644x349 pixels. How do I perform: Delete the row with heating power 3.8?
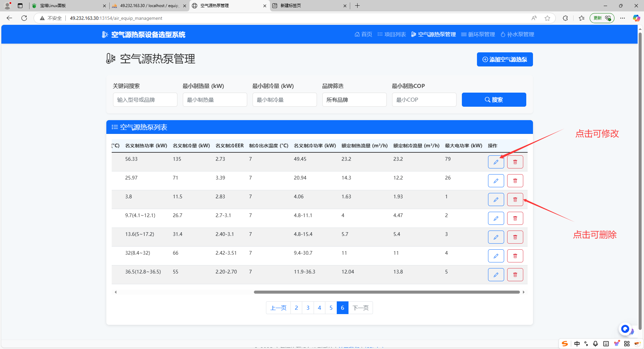click(x=515, y=200)
